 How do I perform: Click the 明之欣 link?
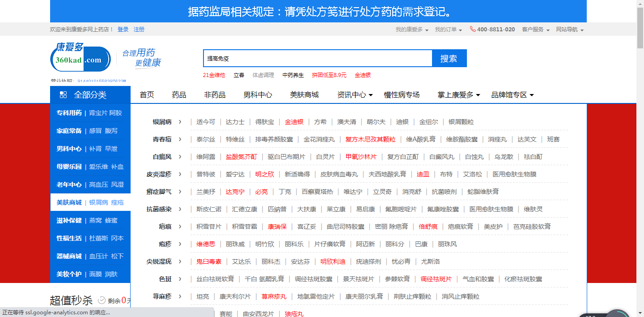pos(265,174)
